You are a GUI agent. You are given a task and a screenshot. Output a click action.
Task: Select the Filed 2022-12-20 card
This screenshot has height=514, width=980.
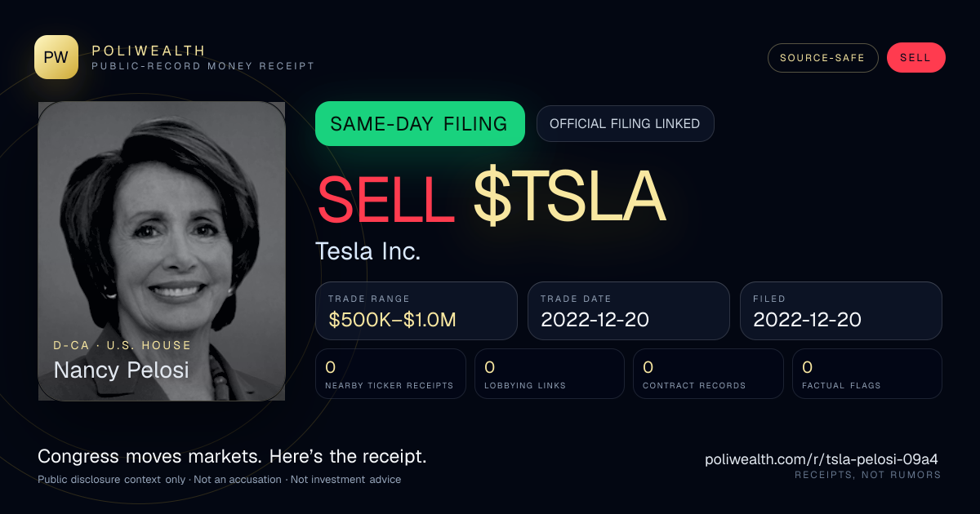[x=841, y=311]
